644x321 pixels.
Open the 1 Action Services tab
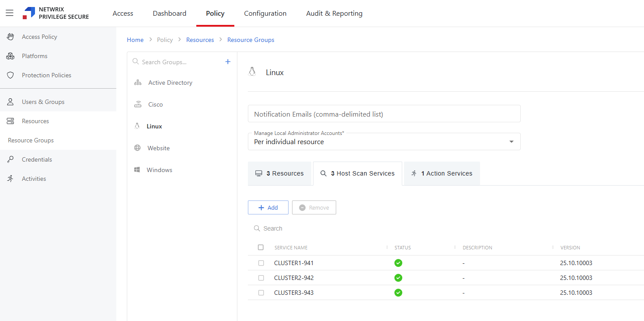tap(442, 173)
